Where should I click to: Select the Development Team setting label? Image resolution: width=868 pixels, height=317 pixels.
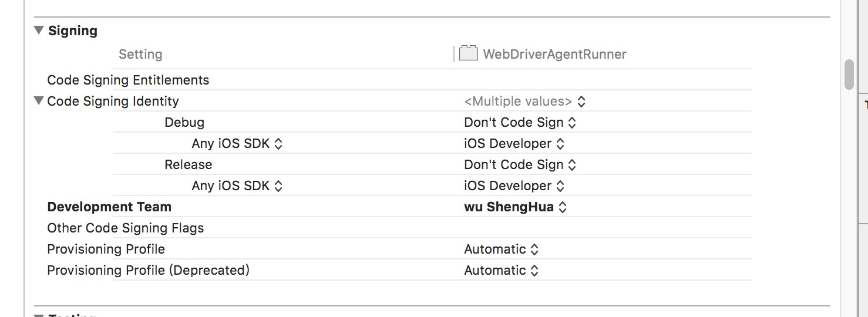coord(109,207)
